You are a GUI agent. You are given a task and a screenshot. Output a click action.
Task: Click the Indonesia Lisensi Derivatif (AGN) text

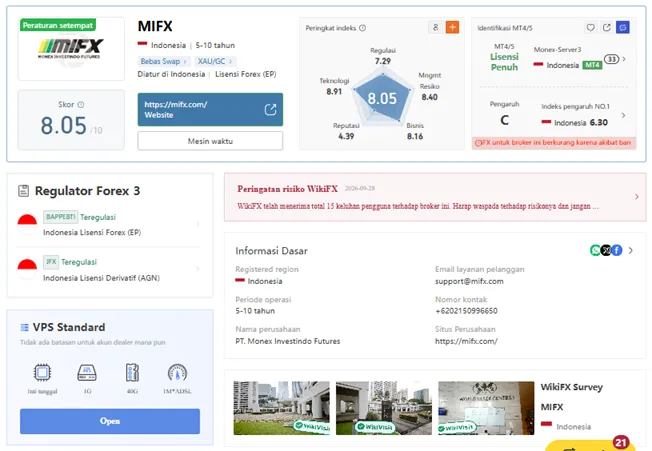[101, 278]
